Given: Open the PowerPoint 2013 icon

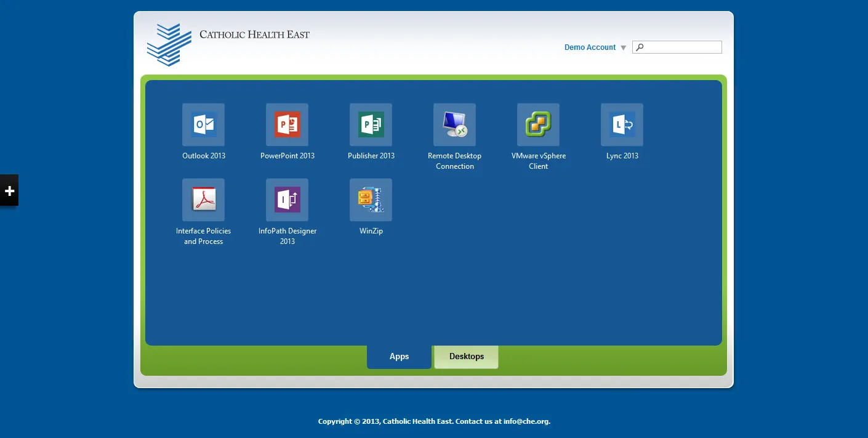Looking at the screenshot, I should click(287, 124).
